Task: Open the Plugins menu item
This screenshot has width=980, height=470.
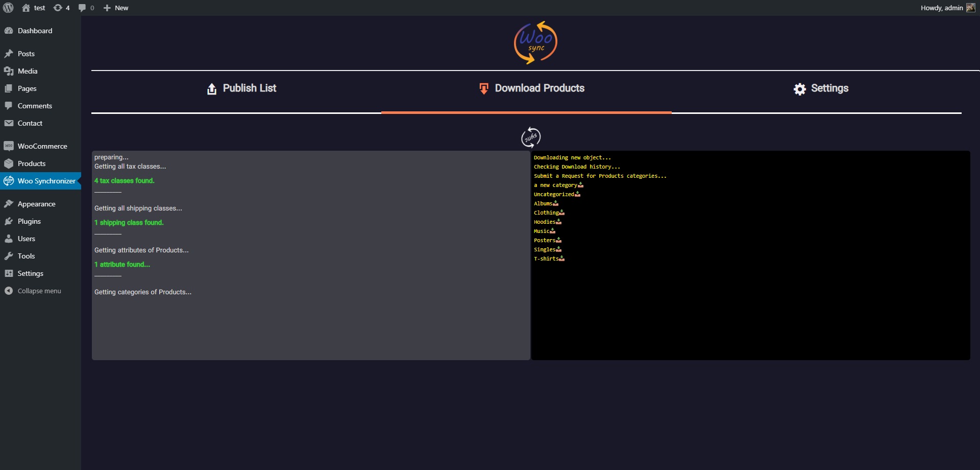Action: pos(40,221)
